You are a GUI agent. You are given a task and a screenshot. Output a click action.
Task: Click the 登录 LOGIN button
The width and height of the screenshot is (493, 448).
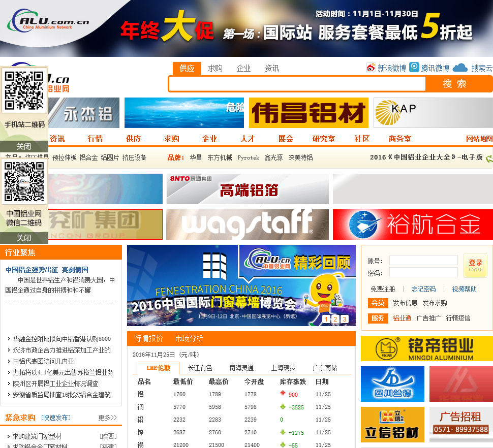[475, 266]
